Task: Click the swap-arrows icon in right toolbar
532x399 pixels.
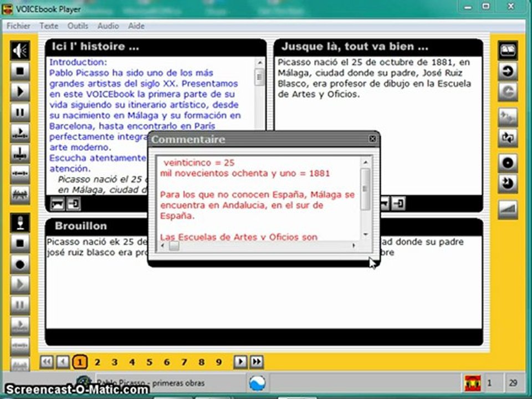Action: (x=508, y=138)
